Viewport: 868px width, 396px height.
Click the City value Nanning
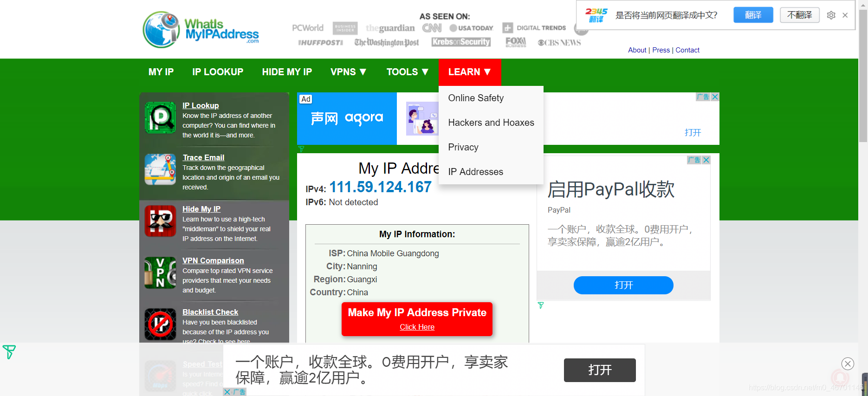[x=362, y=266]
